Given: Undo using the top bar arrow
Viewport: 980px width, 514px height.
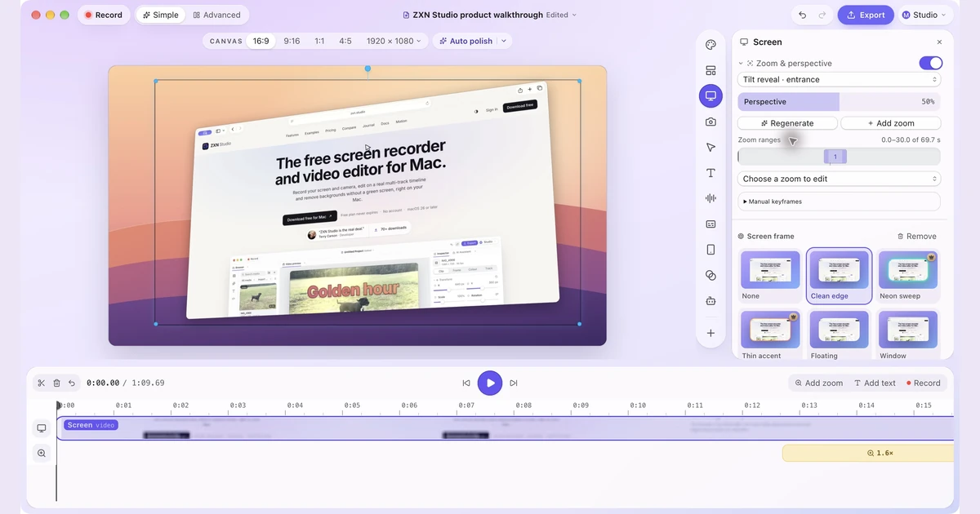Looking at the screenshot, I should coord(803,15).
